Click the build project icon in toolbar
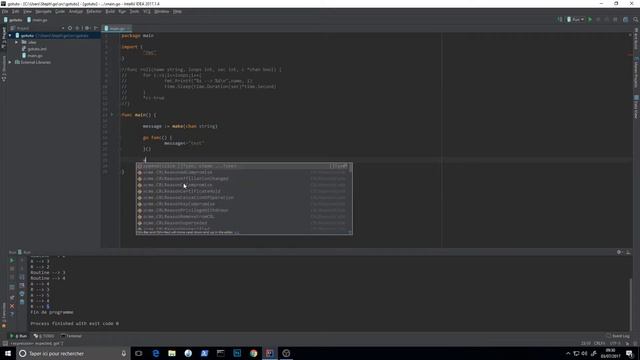This screenshot has width=640, height=360. point(560,20)
